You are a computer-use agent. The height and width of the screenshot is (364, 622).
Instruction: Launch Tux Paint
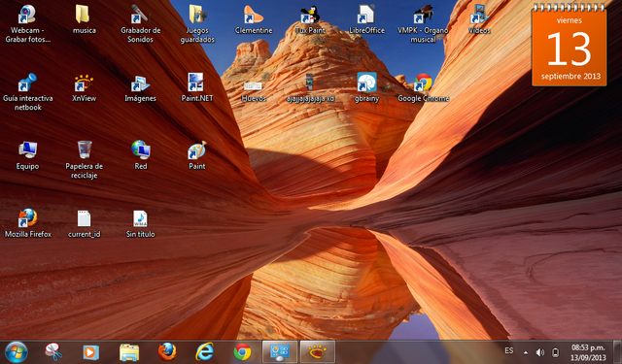tap(310, 19)
